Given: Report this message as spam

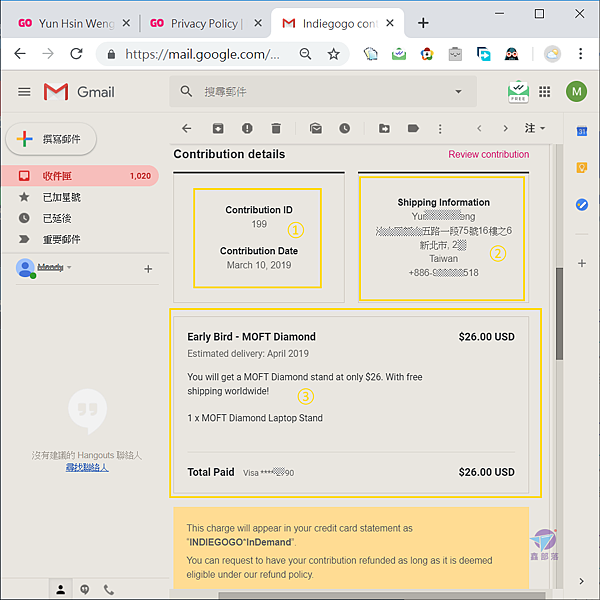Looking at the screenshot, I should tap(247, 129).
